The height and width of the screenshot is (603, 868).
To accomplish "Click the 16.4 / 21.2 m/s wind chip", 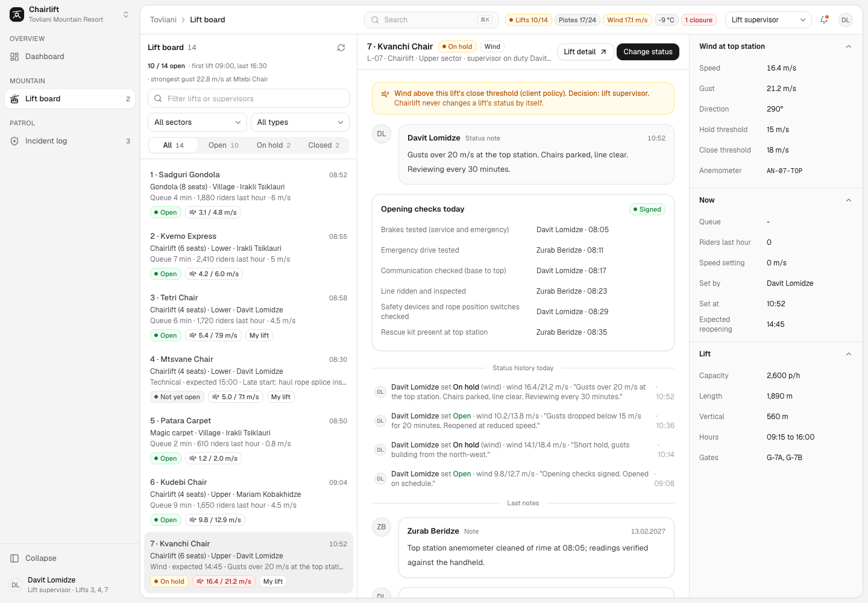I will 224,581.
